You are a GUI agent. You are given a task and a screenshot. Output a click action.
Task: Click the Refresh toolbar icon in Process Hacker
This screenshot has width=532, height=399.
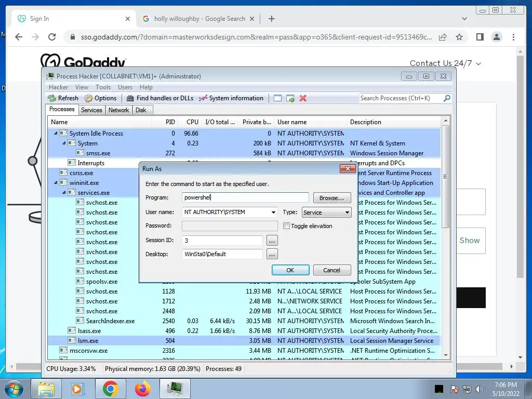click(63, 98)
